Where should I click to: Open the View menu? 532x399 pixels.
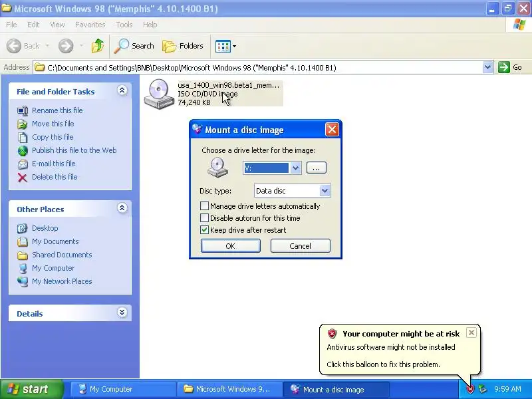coord(57,25)
